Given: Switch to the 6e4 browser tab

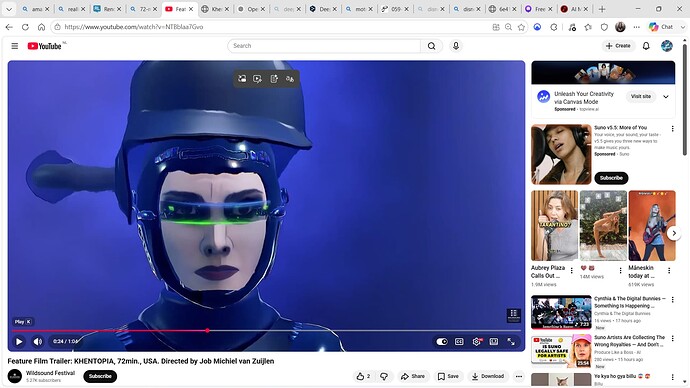Looking at the screenshot, I should [x=503, y=9].
